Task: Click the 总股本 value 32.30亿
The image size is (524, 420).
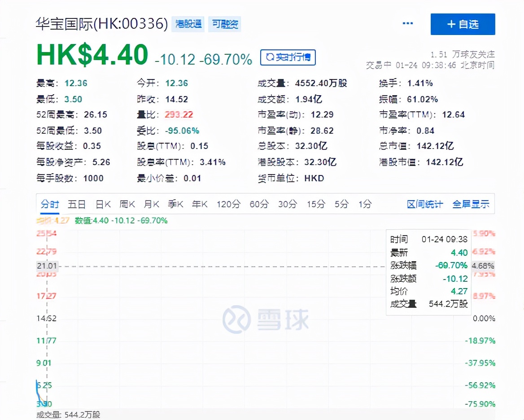Action: [x=311, y=146]
